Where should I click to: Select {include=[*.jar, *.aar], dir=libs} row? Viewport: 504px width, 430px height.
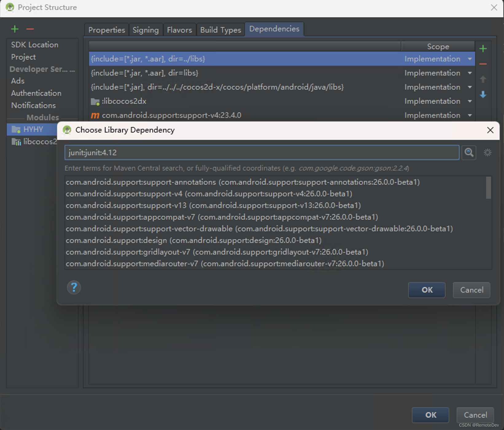pyautogui.click(x=282, y=73)
